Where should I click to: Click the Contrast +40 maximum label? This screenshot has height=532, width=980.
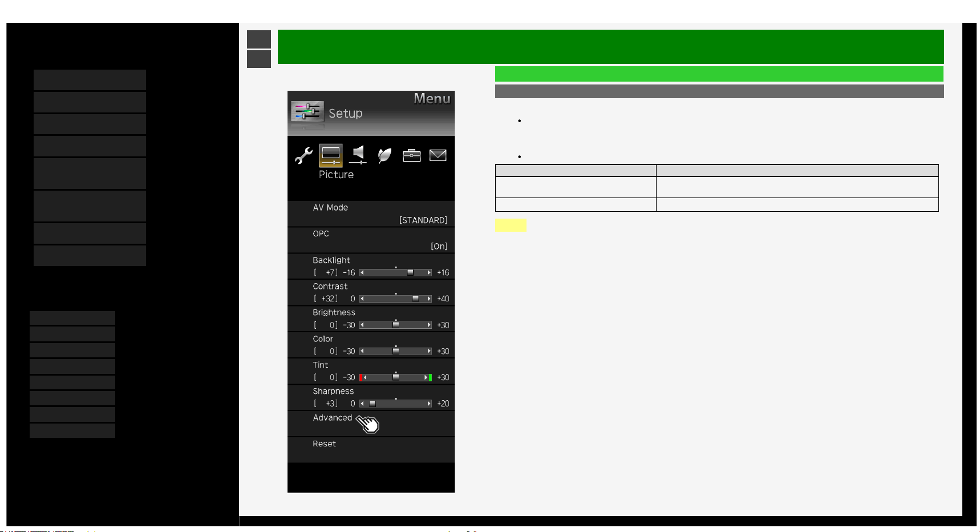click(443, 299)
